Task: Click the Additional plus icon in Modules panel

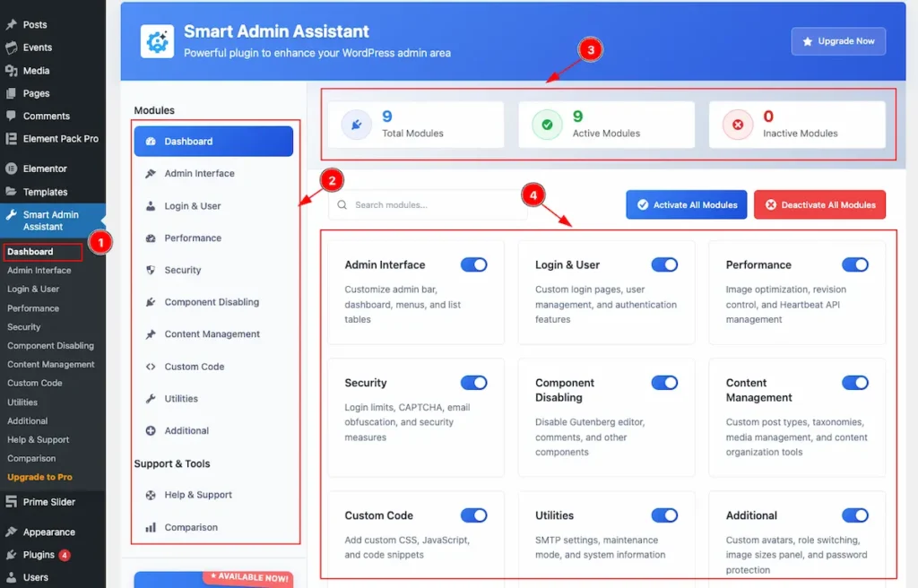Action: [151, 430]
